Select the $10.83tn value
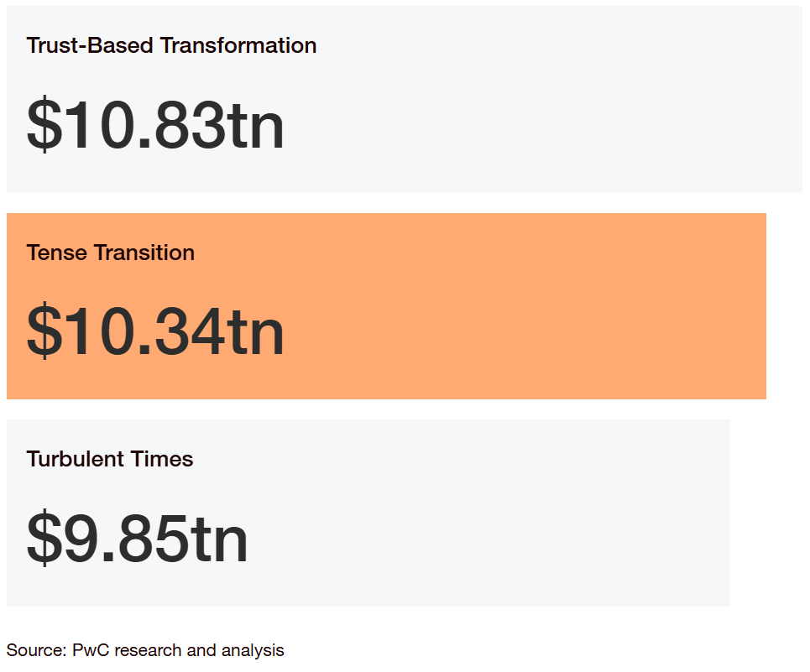The image size is (810, 672). (x=155, y=124)
